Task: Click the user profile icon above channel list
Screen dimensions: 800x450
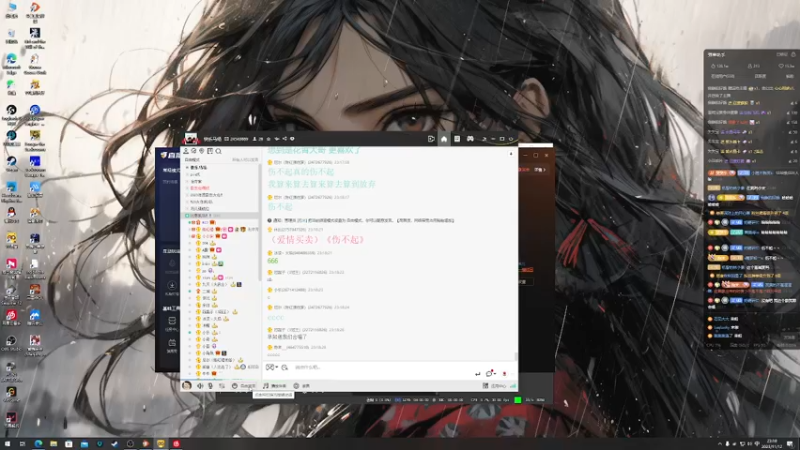Action: click(x=186, y=152)
